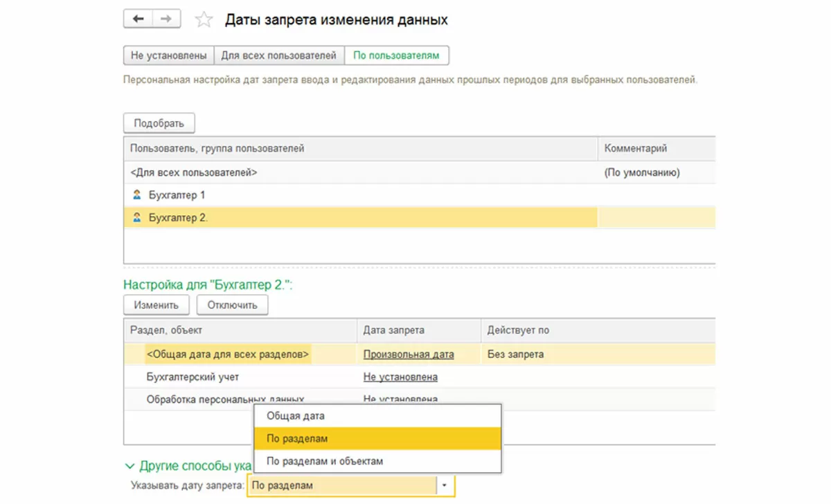This screenshot has width=831, height=504.
Task: Click the Отключить button
Action: tap(233, 305)
